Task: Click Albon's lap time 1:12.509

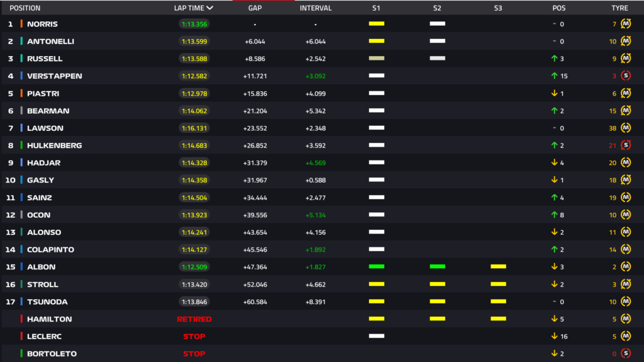Action: (x=194, y=267)
